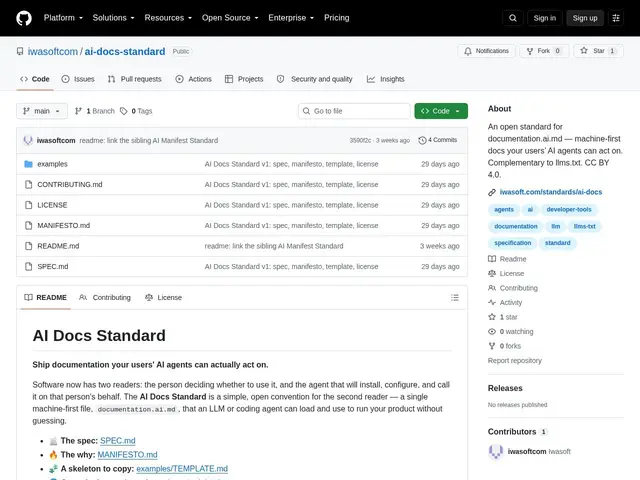The width and height of the screenshot is (640, 480).
Task: Switch to the Pull requests tab
Action: 135,79
